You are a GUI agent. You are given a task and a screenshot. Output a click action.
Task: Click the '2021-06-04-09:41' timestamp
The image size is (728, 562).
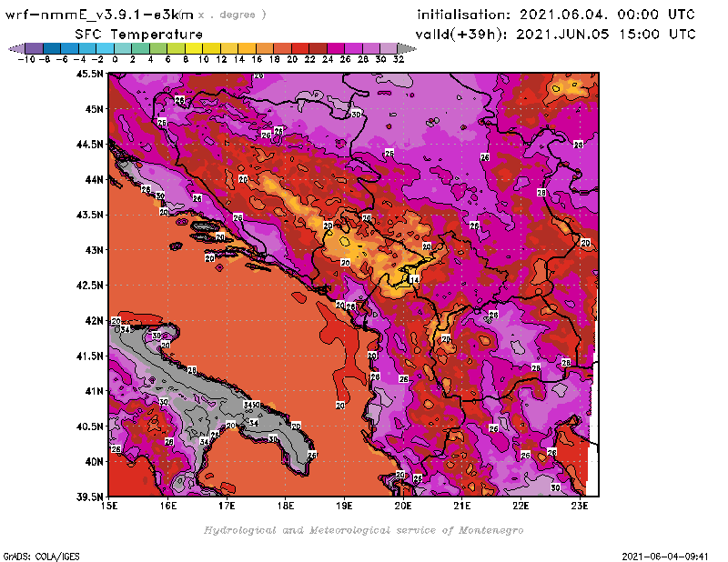pyautogui.click(x=665, y=557)
